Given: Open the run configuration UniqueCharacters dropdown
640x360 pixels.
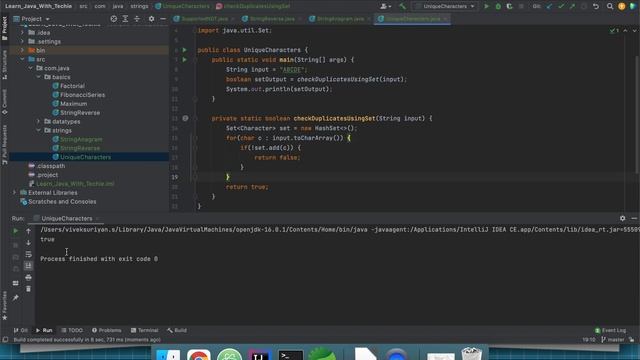Looking at the screenshot, I should coord(445,7).
